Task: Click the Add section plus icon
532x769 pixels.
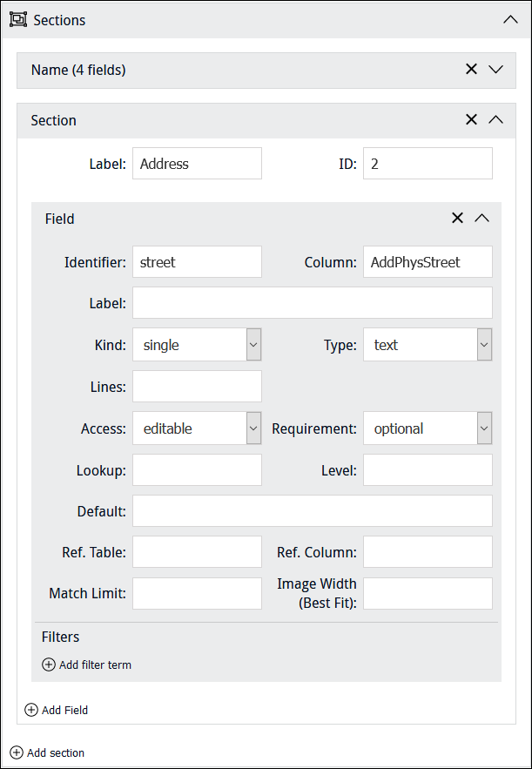Action: [x=17, y=752]
